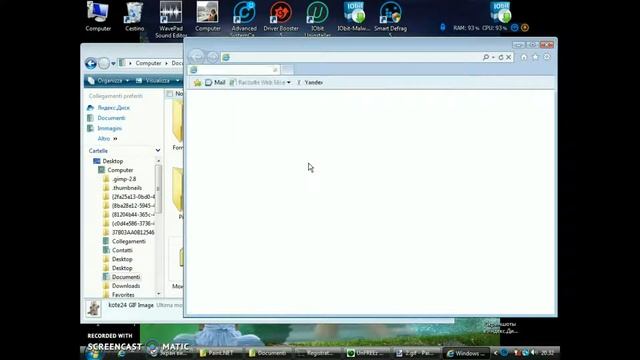Launch WavePad Sound Editor from desktop
This screenshot has width=640, height=360.
(x=171, y=20)
